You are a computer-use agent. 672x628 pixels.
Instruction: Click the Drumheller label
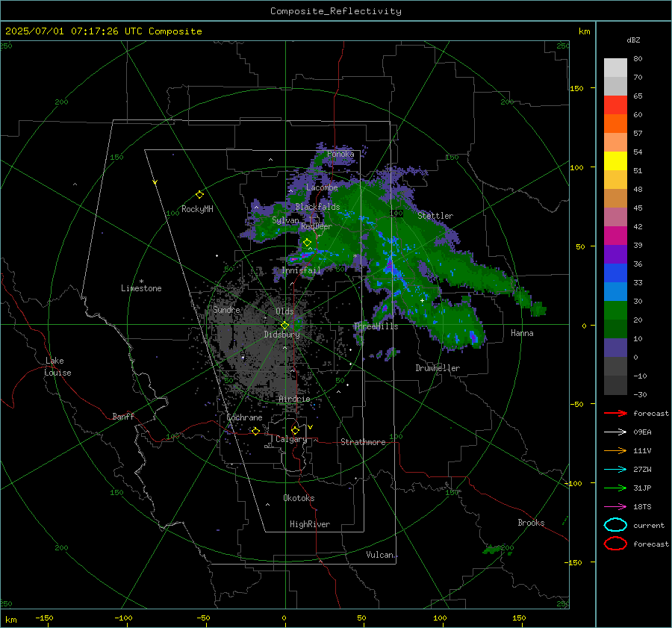point(438,368)
